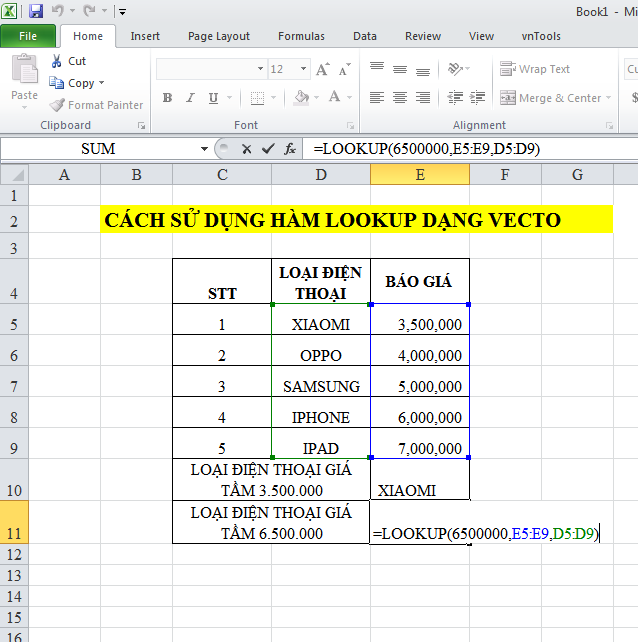
Task: Click Format Painter
Action: (x=96, y=105)
